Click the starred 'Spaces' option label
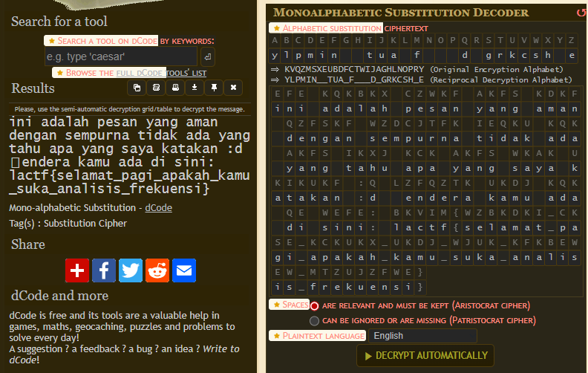This screenshot has height=373, width=588. (289, 305)
